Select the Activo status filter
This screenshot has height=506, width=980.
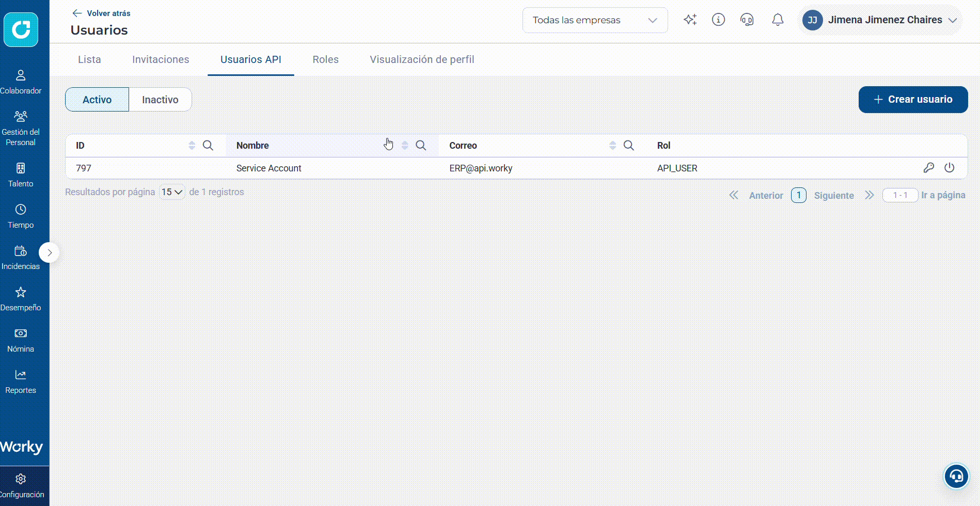[97, 100]
